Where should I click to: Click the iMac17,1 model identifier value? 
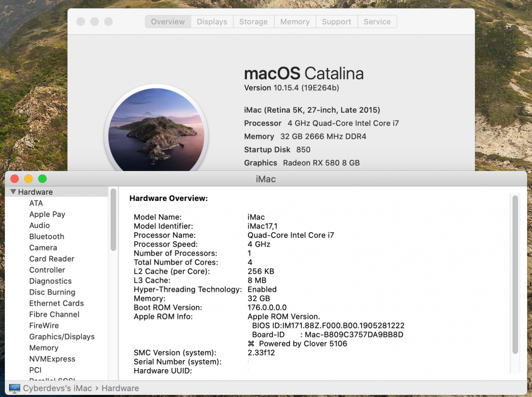pyautogui.click(x=262, y=226)
